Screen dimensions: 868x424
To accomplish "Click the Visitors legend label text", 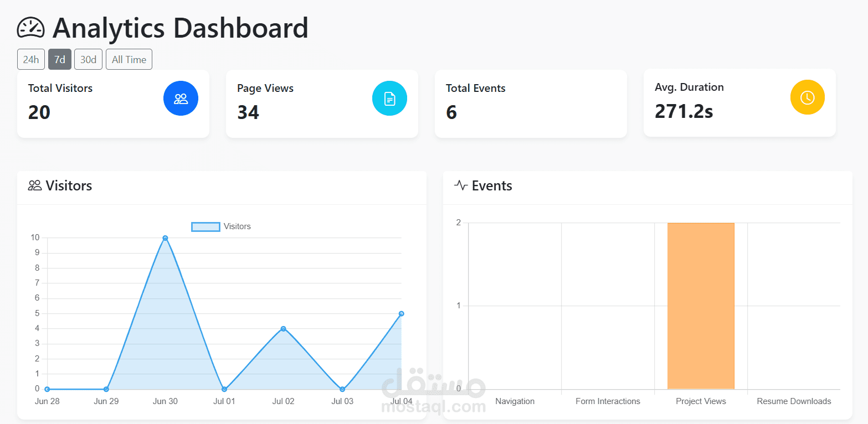I will click(237, 226).
